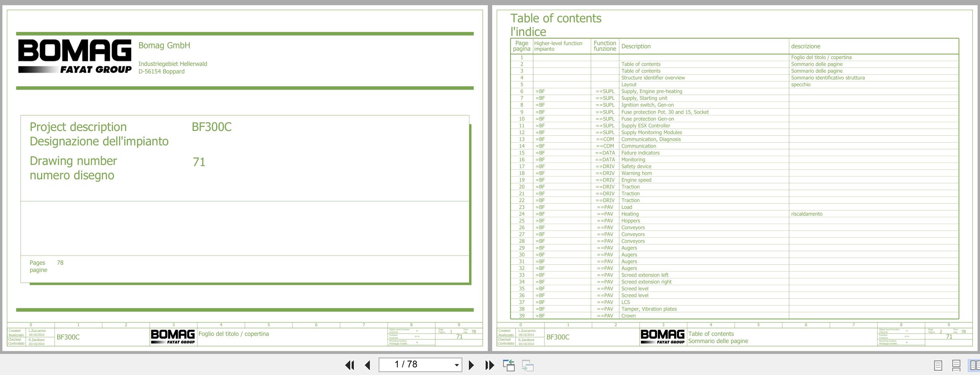Viewport: 980px width, 375px height.
Task: Click the BF300C project description text
Action: [x=211, y=127]
